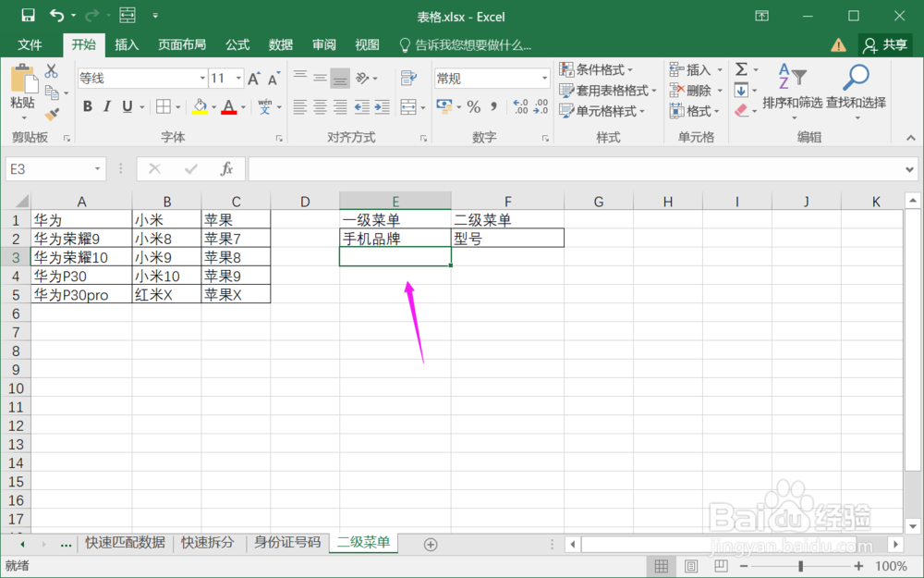Click the Tell Me search field

coord(466,44)
